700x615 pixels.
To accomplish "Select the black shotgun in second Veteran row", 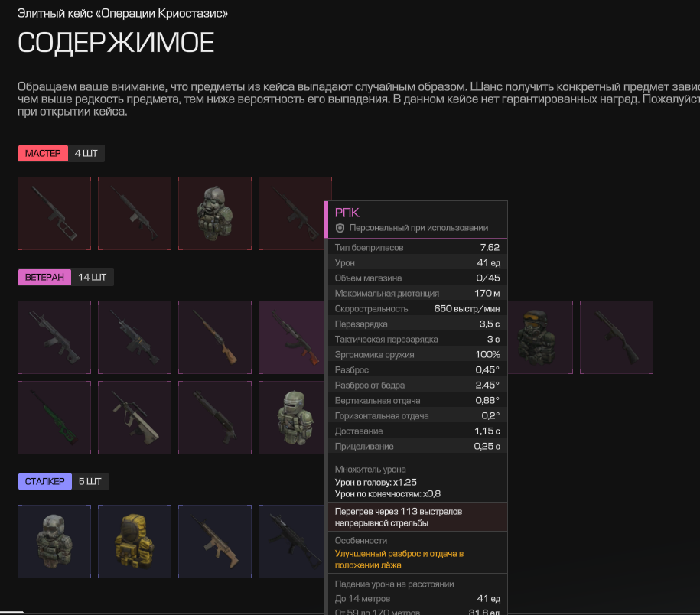I will [215, 418].
